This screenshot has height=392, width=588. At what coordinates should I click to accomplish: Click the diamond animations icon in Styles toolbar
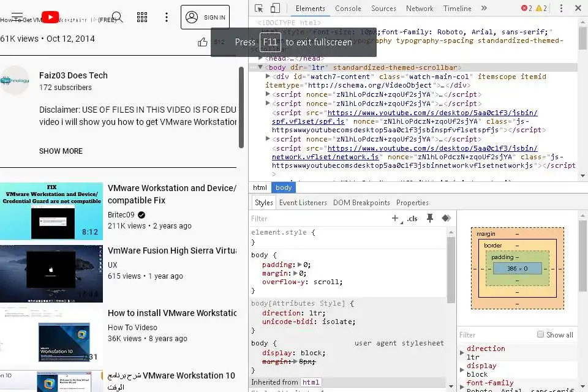[446, 218]
